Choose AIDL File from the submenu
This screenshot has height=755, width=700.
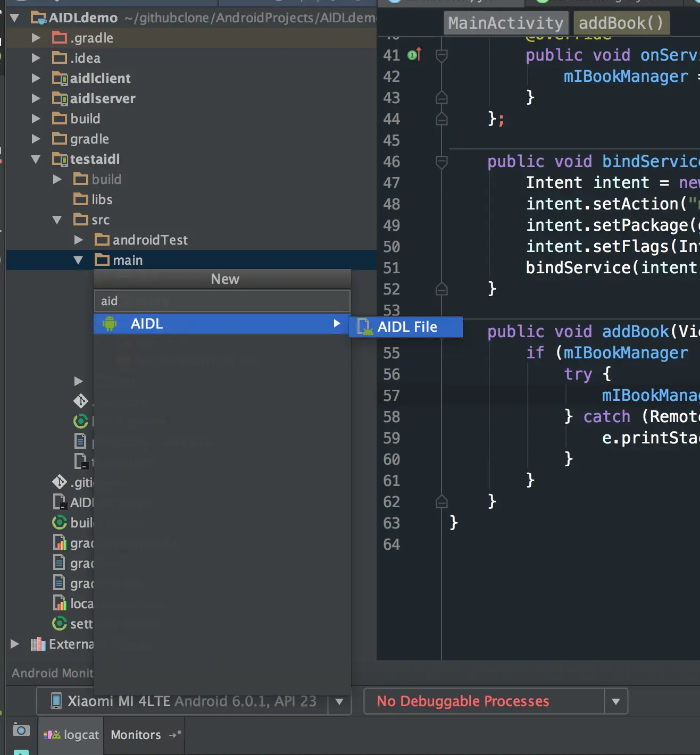coord(406,327)
